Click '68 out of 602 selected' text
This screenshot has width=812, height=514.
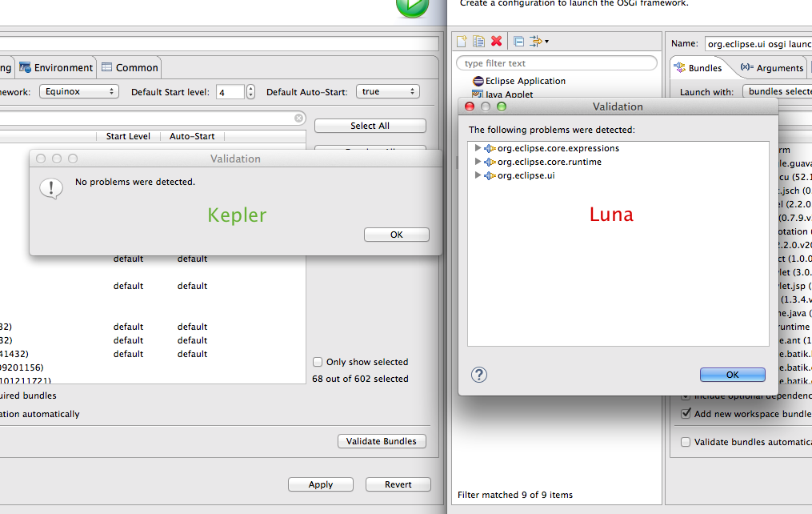tap(360, 379)
